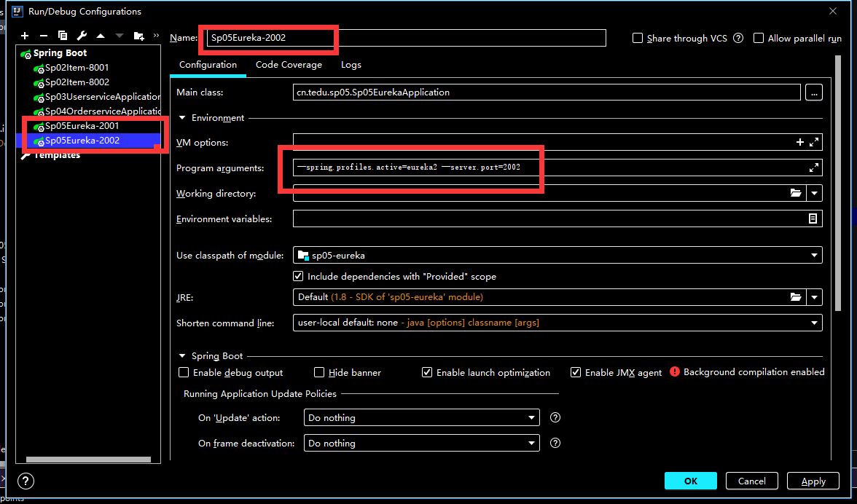Enable debug output checkbox

coord(184,372)
